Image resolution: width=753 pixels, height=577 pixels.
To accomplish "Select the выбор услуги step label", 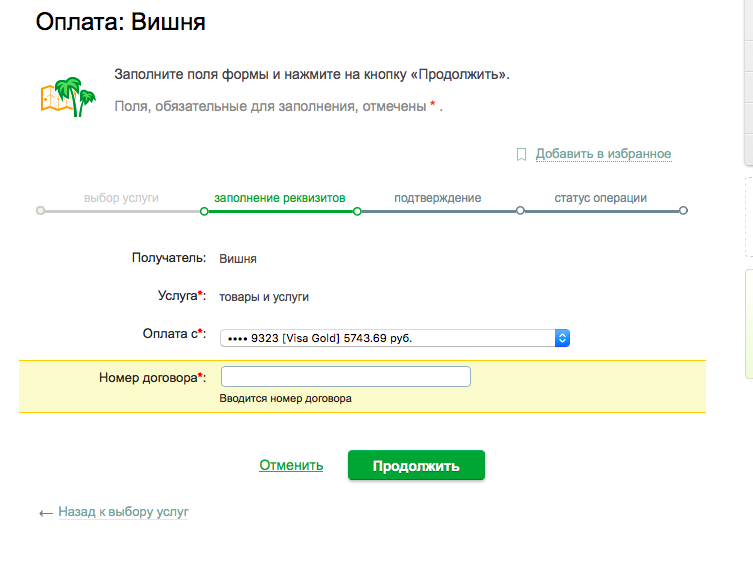I will pos(121,198).
